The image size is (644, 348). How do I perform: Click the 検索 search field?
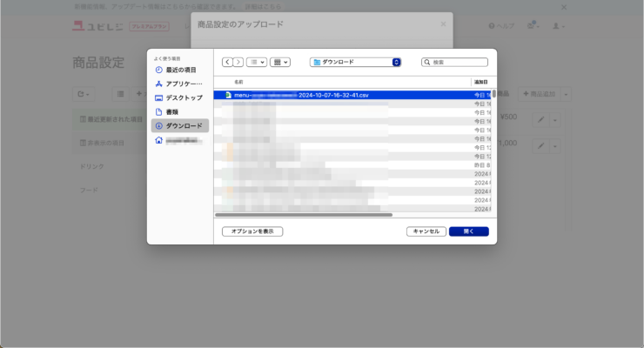454,62
